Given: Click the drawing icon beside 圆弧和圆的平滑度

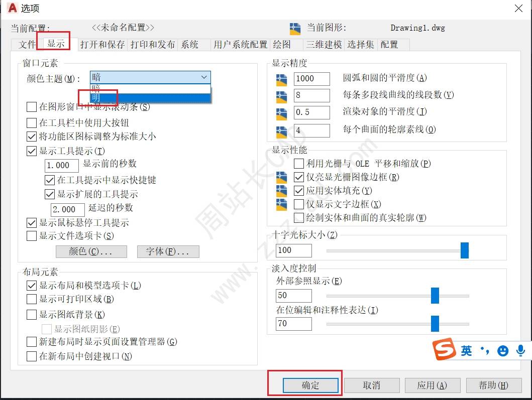Looking at the screenshot, I should pyautogui.click(x=281, y=79).
